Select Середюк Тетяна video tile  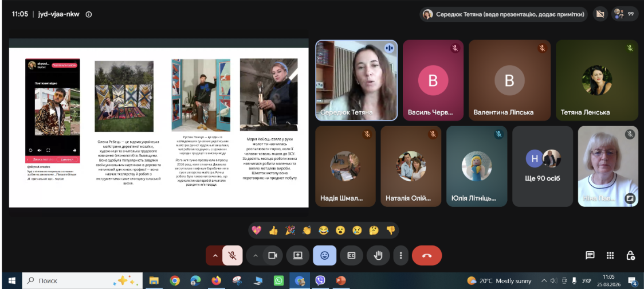(x=356, y=80)
